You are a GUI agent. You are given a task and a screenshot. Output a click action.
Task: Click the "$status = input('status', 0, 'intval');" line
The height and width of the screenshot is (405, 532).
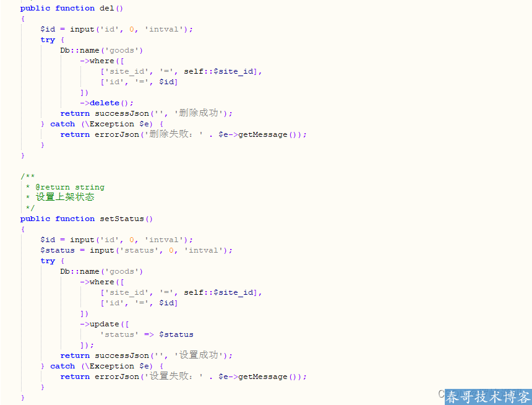(136, 250)
